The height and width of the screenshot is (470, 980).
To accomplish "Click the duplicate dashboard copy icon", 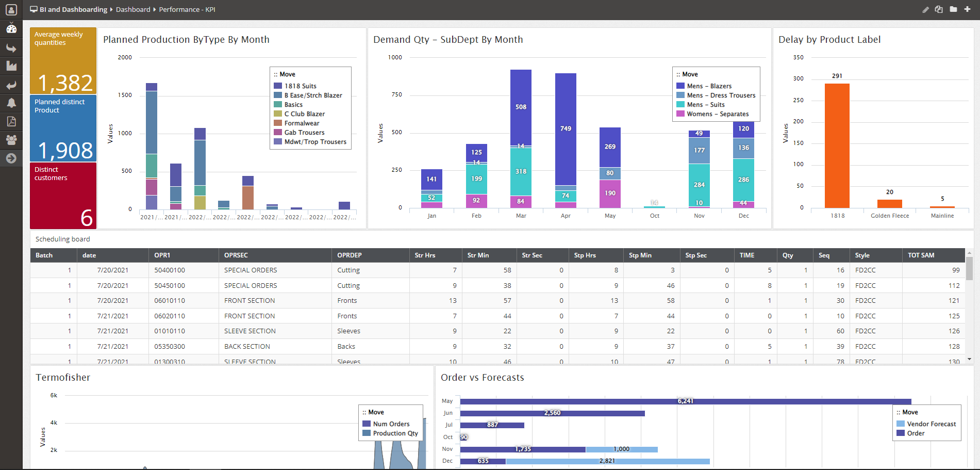I will tap(939, 10).
